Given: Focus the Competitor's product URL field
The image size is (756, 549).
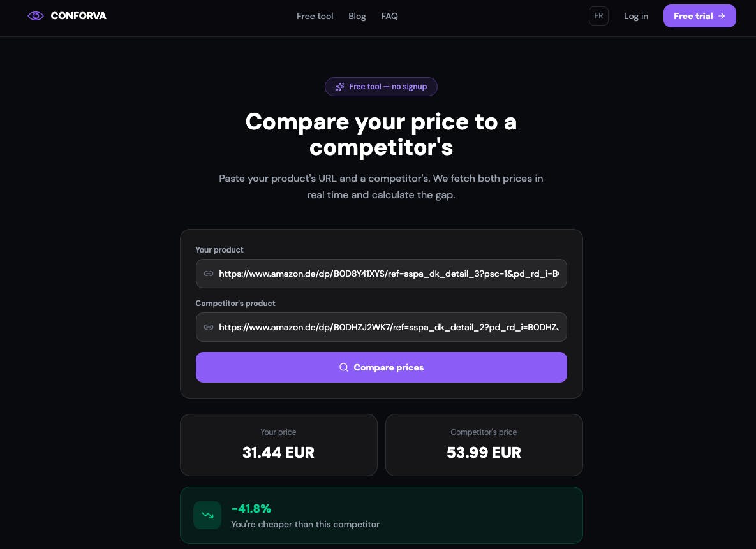Looking at the screenshot, I should point(382,327).
